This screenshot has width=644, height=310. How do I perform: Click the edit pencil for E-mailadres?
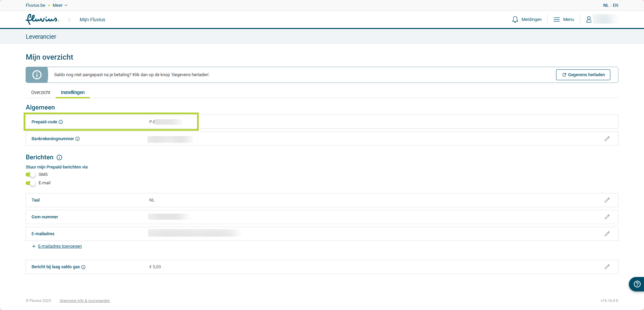(607, 234)
